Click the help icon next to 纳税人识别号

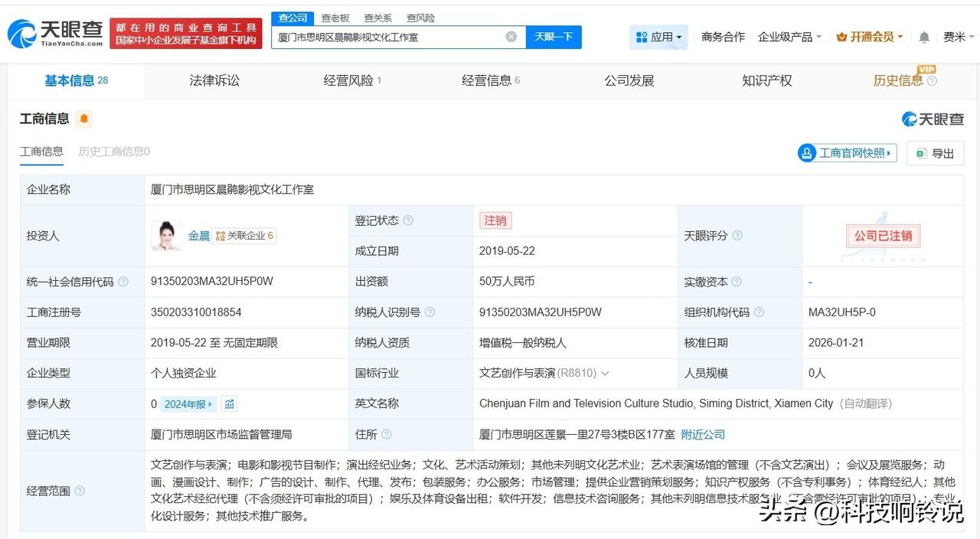point(430,312)
